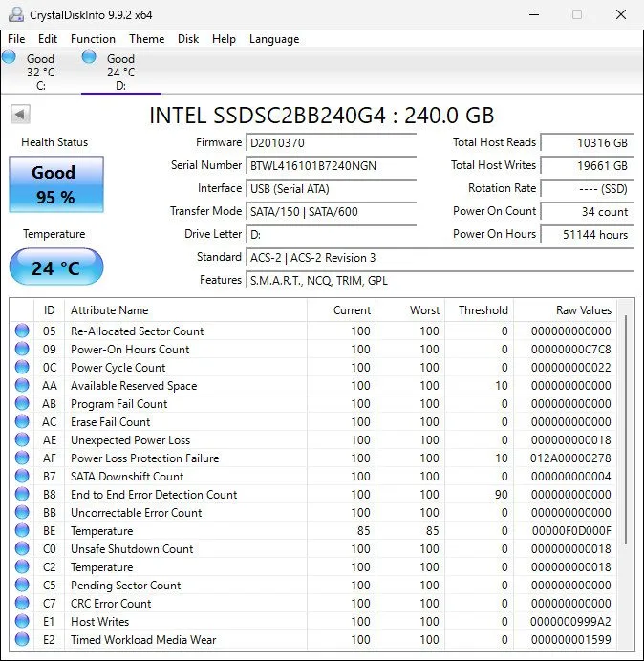The image size is (644, 661).
Task: Click raw value 00000000C7C8
Action: (x=570, y=350)
